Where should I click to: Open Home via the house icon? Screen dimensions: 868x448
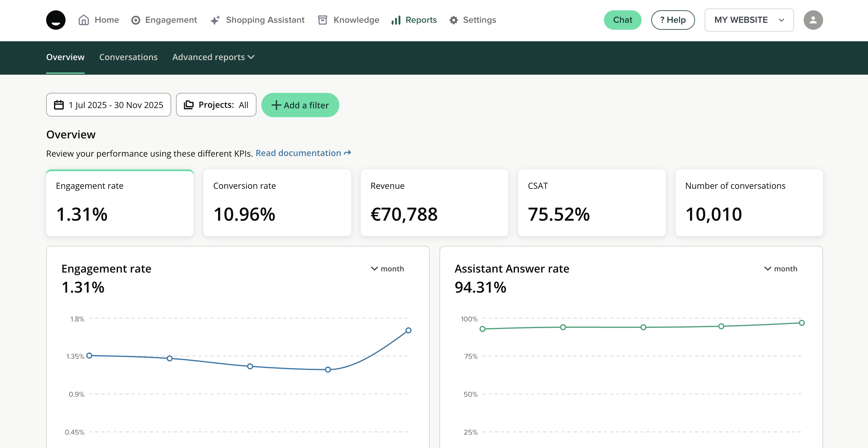click(x=83, y=20)
